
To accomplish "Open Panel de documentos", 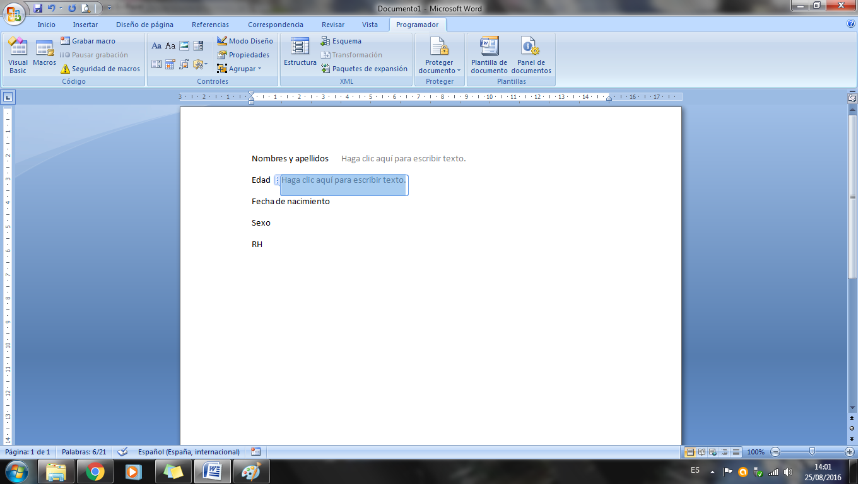I will click(531, 57).
